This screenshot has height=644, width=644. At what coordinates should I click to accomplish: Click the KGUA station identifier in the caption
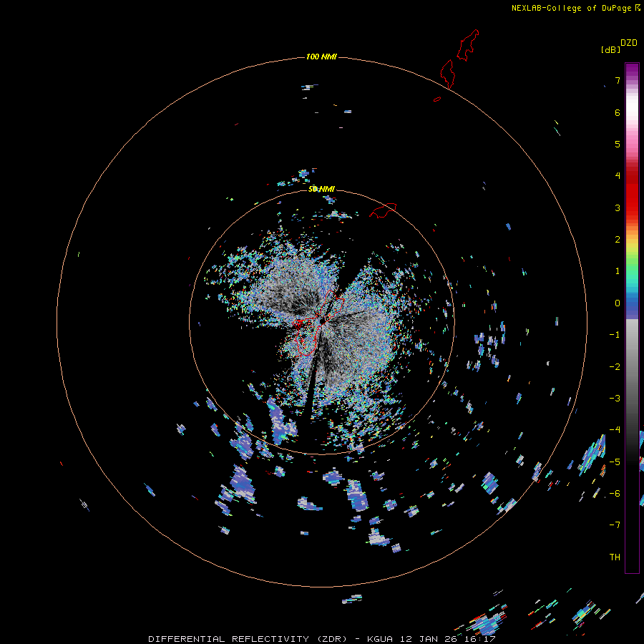tap(380, 639)
